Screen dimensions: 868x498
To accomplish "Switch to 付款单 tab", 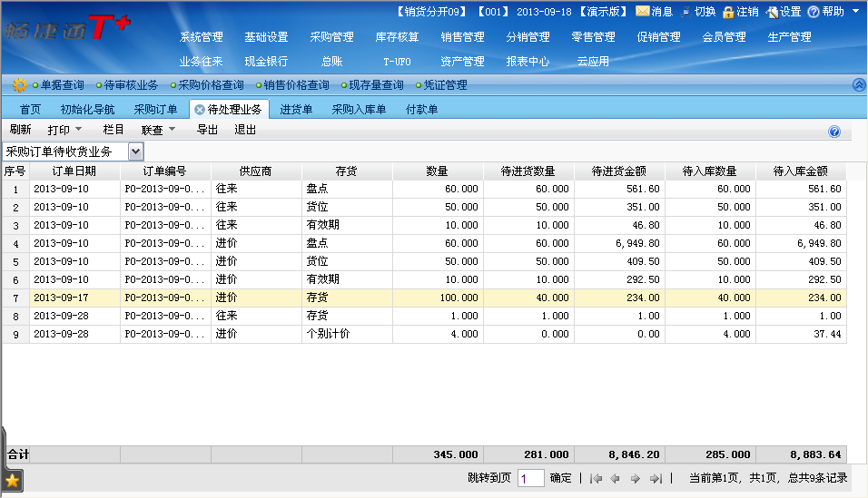I will pyautogui.click(x=422, y=110).
